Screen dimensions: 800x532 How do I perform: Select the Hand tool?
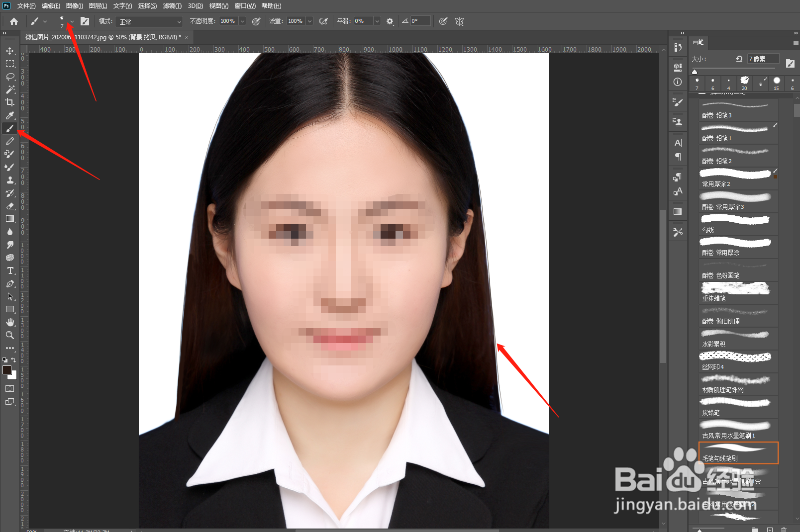click(x=10, y=322)
